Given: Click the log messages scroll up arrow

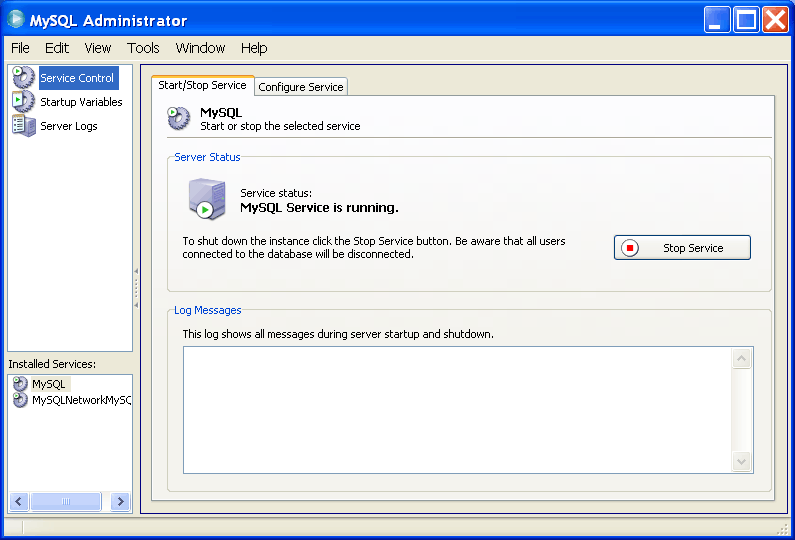Looking at the screenshot, I should (x=741, y=358).
